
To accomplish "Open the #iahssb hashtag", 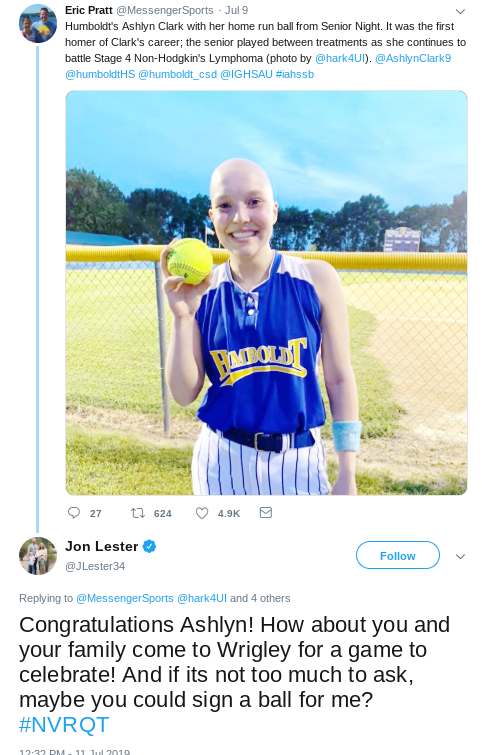I will [x=295, y=74].
